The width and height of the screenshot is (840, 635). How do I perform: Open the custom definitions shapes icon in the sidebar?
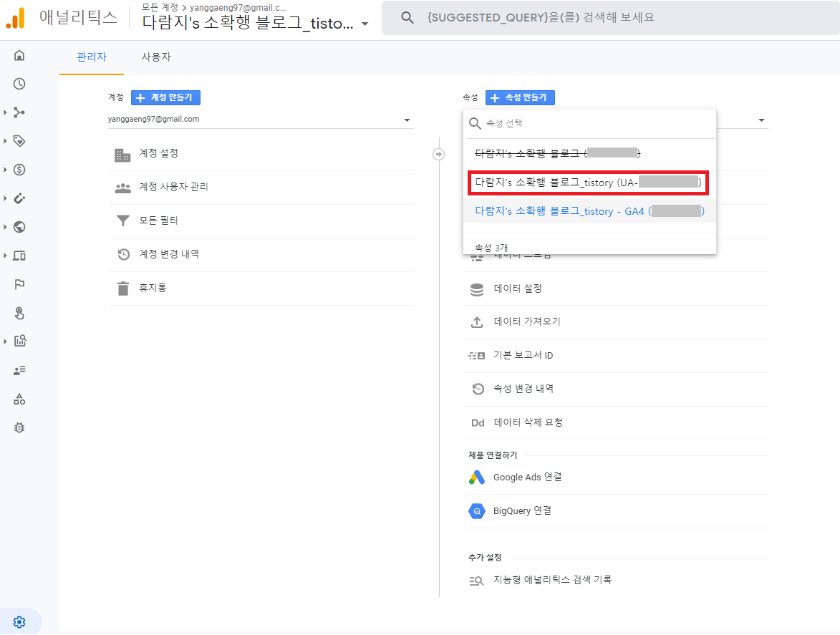tap(19, 399)
